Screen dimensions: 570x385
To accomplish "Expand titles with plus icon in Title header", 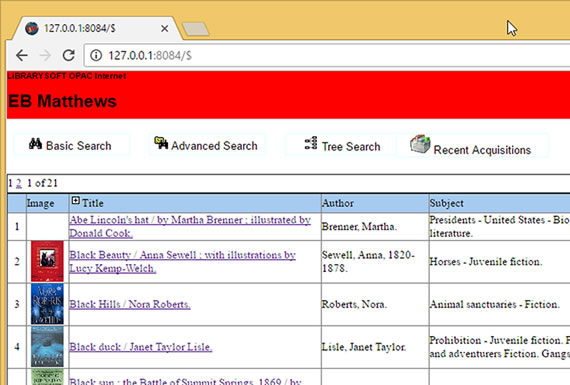I will coord(75,200).
